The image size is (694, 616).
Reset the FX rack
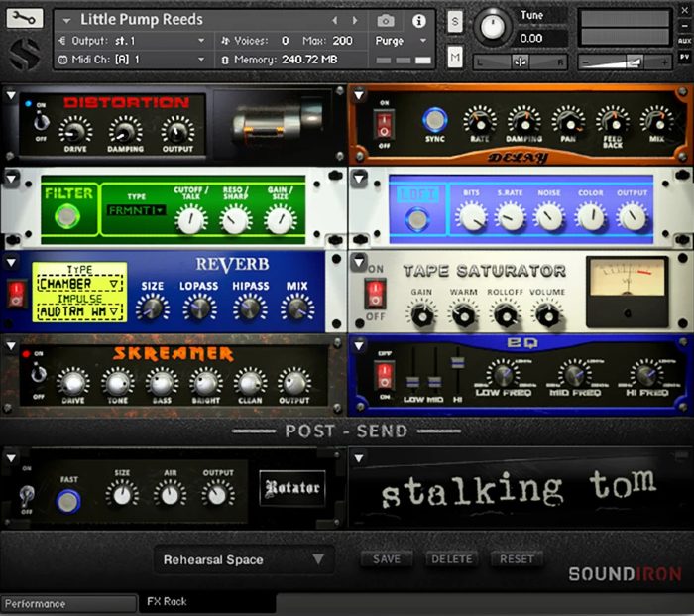pyautogui.click(x=517, y=559)
